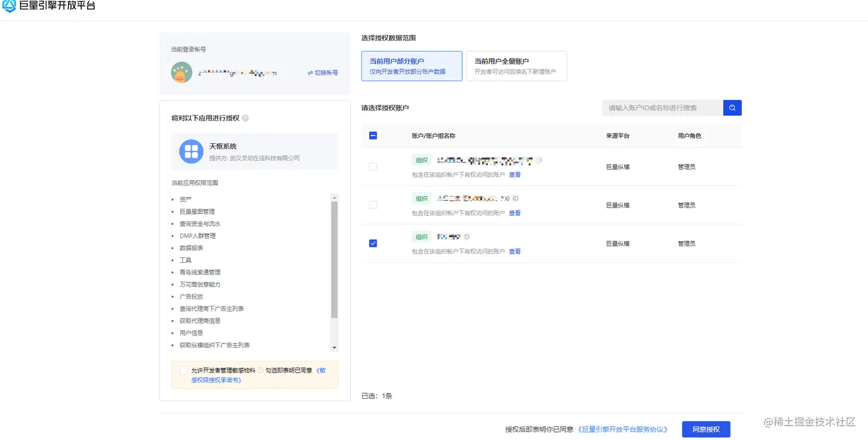868x440 pixels.
Task: Click the 查询代理商下广告主列表 permission item
Action: (212, 309)
